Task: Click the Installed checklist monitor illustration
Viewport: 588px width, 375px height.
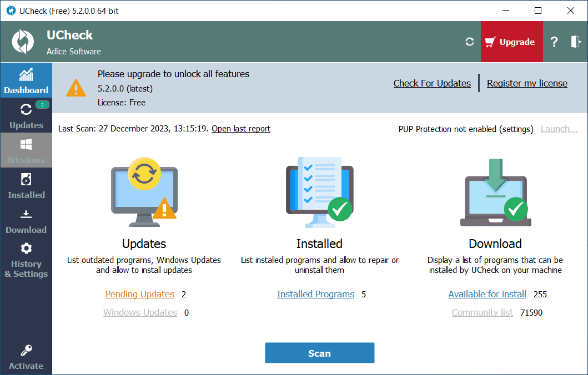Action: [x=319, y=192]
